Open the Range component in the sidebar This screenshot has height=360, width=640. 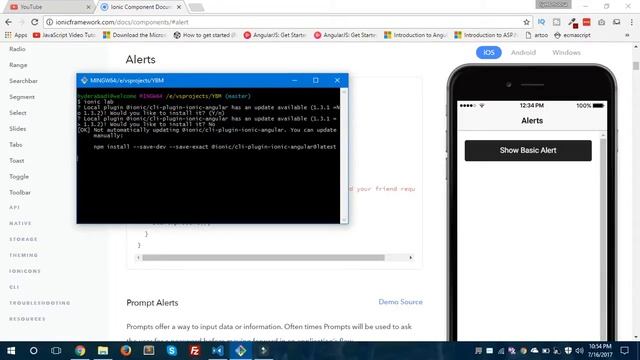(18, 65)
